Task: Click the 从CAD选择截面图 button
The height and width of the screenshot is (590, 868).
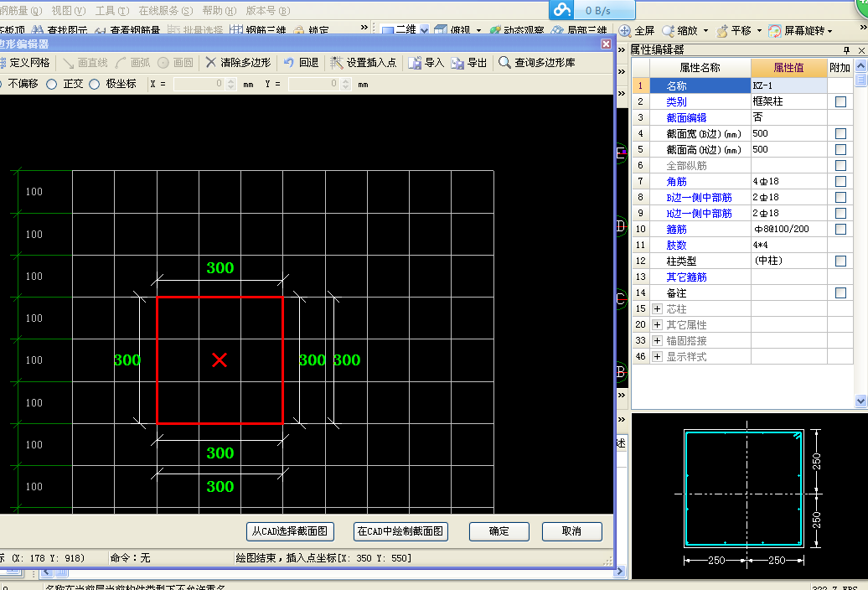Action: click(290, 531)
